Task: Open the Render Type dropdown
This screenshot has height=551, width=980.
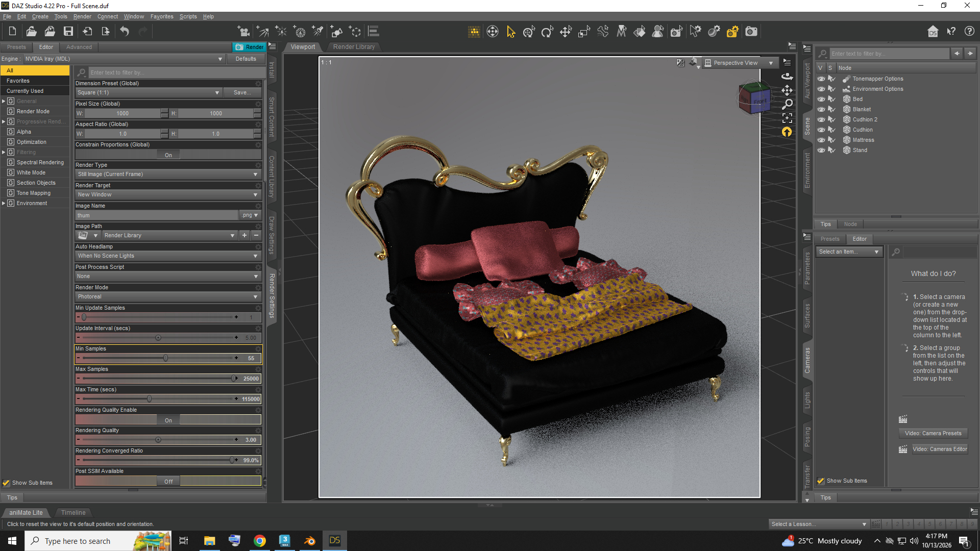Action: (x=168, y=174)
